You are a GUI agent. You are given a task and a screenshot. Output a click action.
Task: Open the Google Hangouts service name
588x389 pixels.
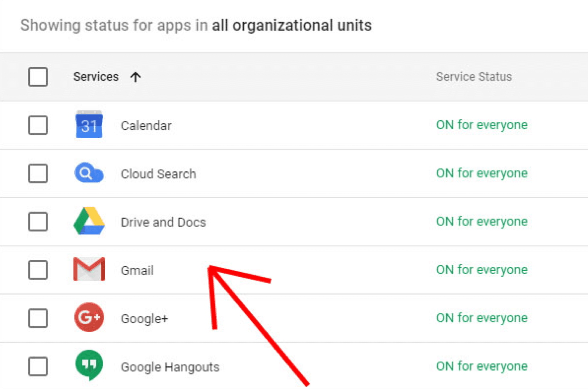pyautogui.click(x=170, y=367)
